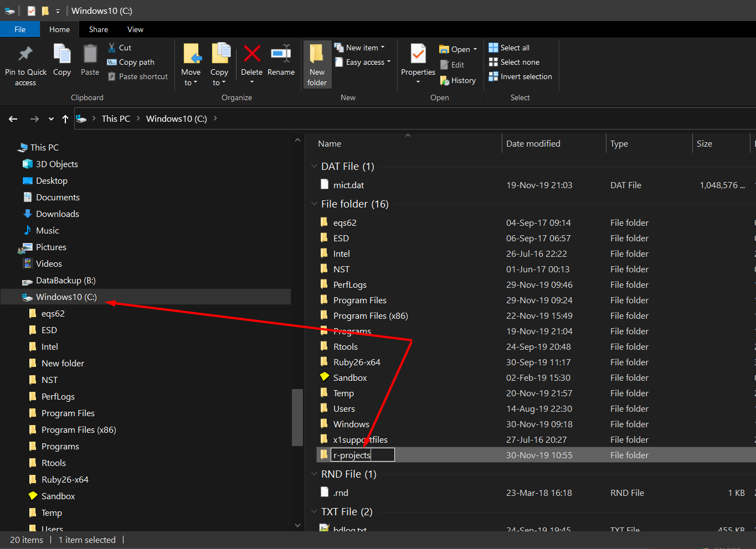
Task: Click Pin to Quick access icon
Action: click(25, 54)
